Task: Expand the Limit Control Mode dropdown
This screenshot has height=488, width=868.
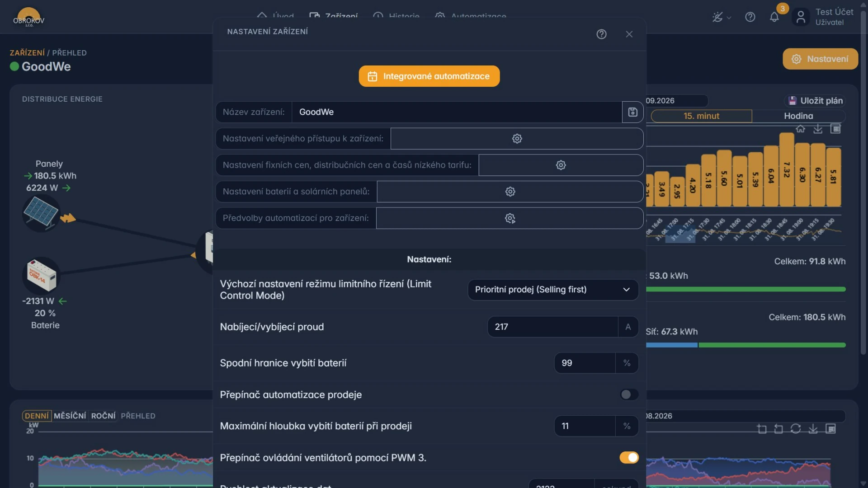Action: pos(553,290)
